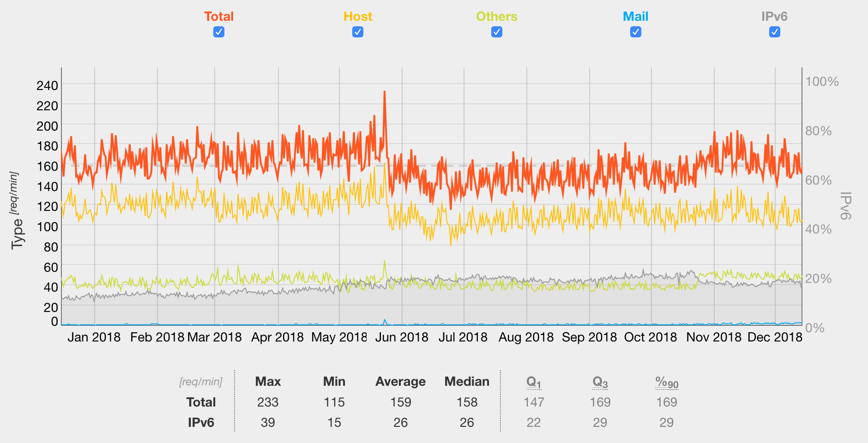Screen dimensions: 868x443
Task: Toggle the Mail series checkbox
Action: pos(636,32)
